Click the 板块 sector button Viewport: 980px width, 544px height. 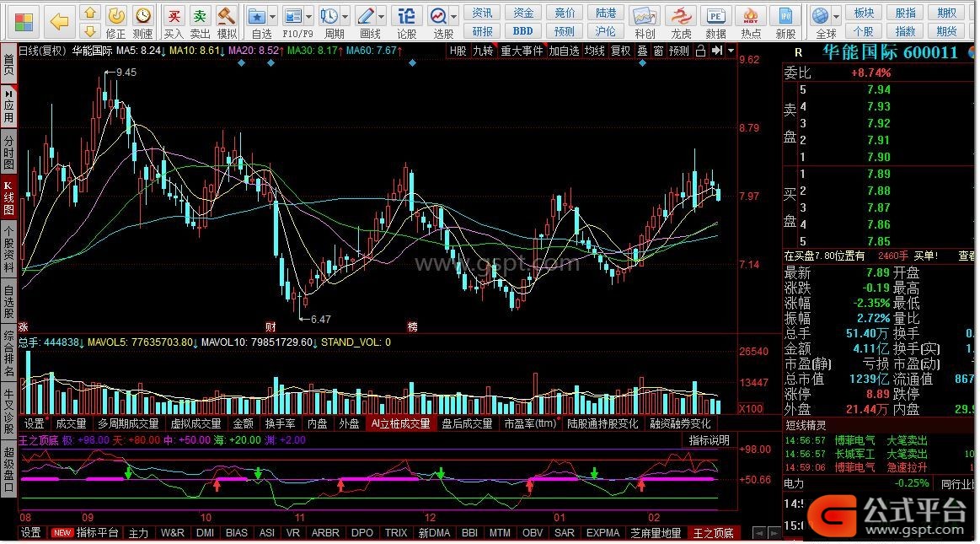coord(864,13)
